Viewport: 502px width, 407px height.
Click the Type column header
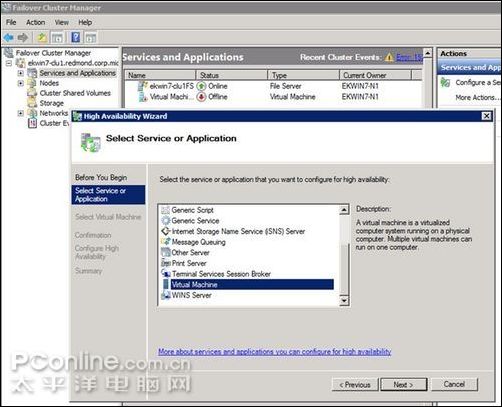click(303, 75)
